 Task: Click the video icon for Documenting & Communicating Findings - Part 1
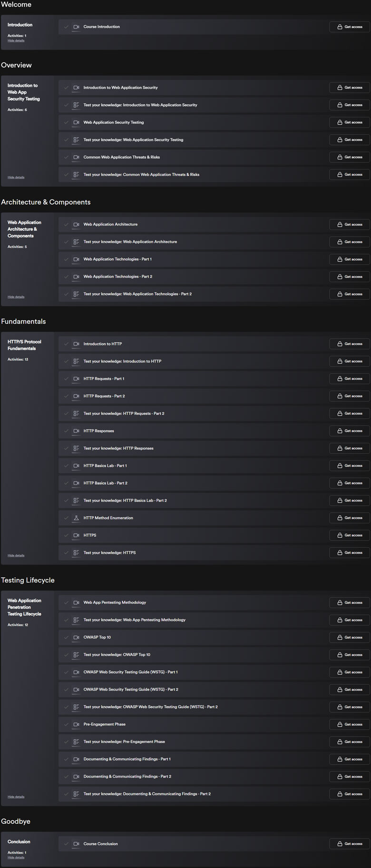76,759
